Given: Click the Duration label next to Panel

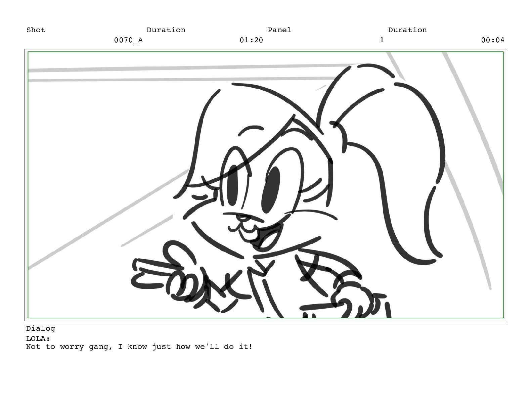Looking at the screenshot, I should pyautogui.click(x=407, y=30).
